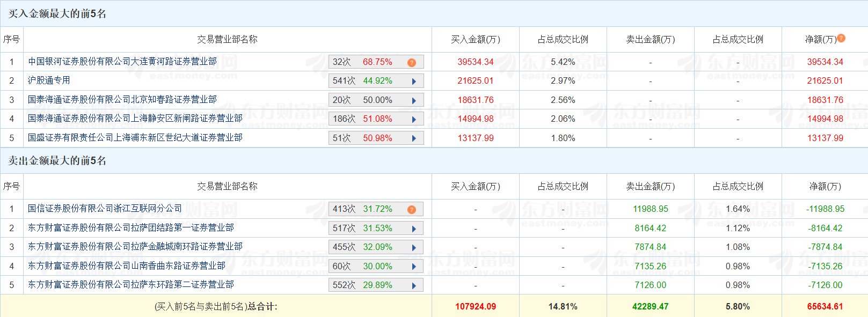Expand arrow for 东方财富拉萨团结路第一 row
The height and width of the screenshot is (317, 868).
[414, 228]
